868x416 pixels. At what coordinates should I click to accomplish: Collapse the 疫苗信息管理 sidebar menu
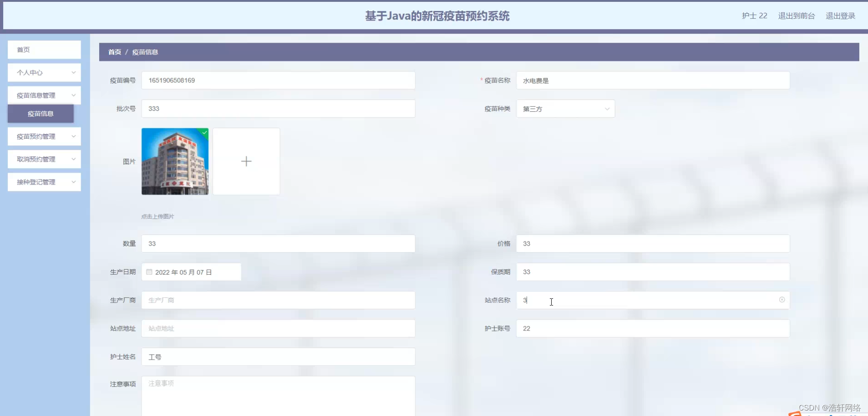pos(44,95)
